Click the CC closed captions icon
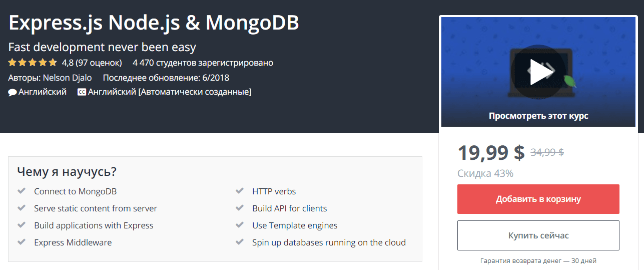 pos(82,92)
